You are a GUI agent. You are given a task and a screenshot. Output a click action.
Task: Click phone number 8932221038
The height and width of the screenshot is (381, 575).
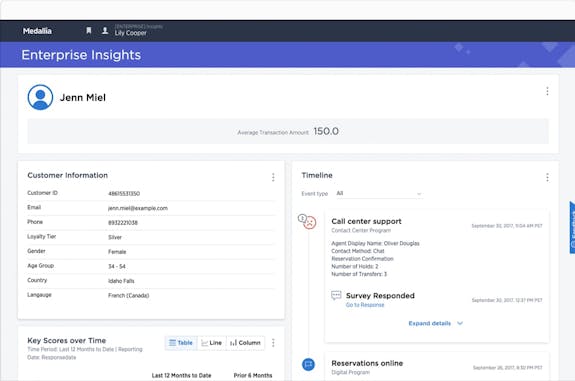tap(123, 223)
